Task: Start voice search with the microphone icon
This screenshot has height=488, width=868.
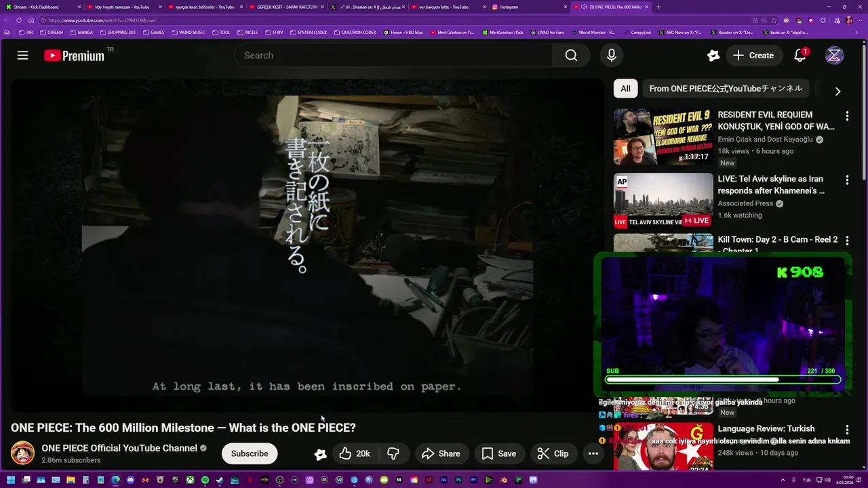Action: [x=612, y=56]
